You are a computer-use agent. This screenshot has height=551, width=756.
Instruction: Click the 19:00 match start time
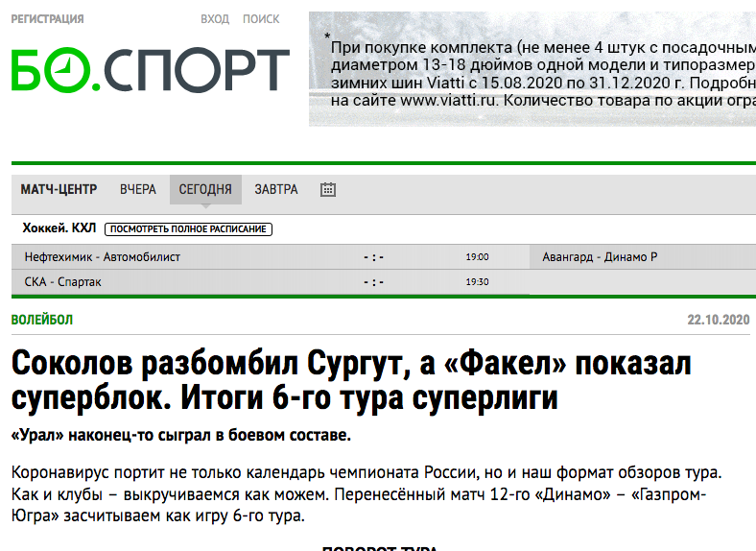(477, 257)
